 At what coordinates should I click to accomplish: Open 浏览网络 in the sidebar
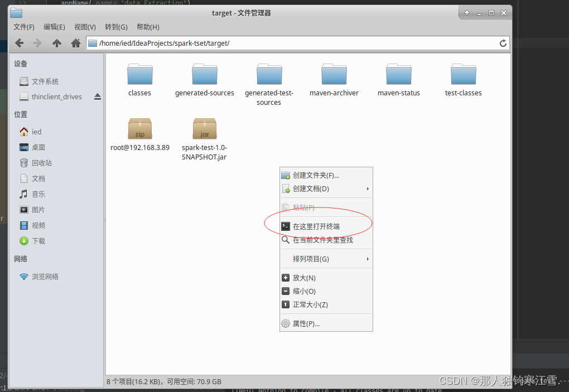(39, 277)
